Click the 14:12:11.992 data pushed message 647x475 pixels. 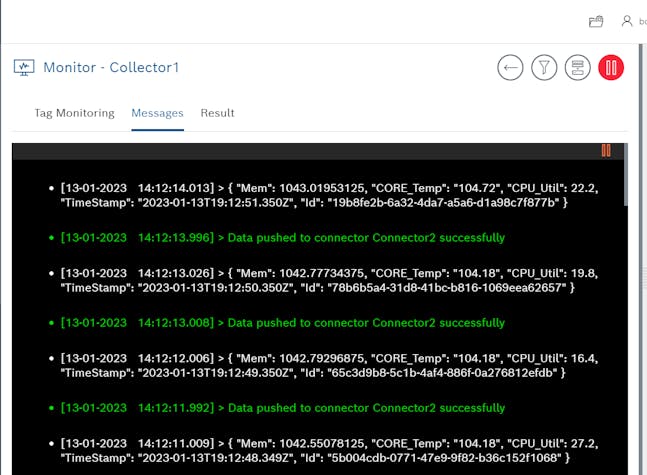pyautogui.click(x=282, y=408)
